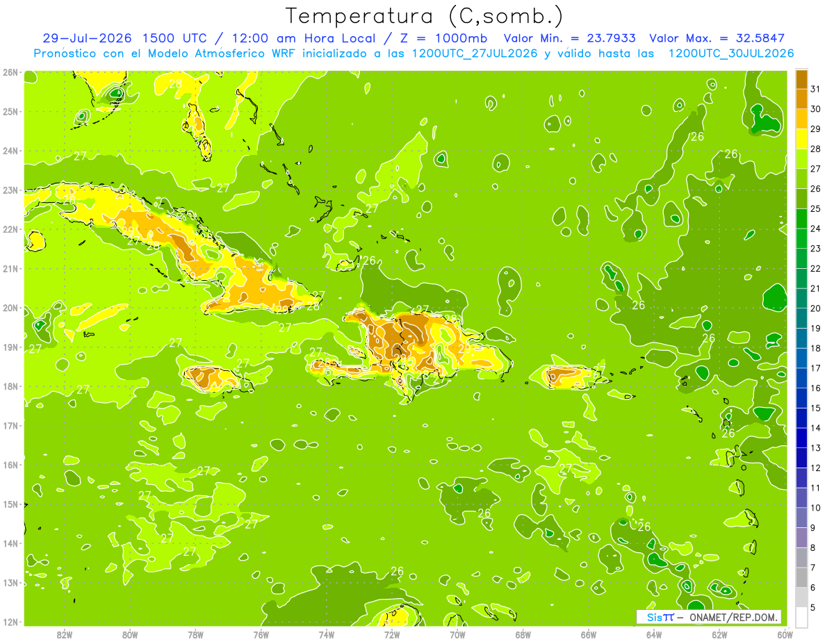The height and width of the screenshot is (644, 834).
Task: Select the date text '29-Jul-2026 1500 UTC'
Action: point(124,38)
